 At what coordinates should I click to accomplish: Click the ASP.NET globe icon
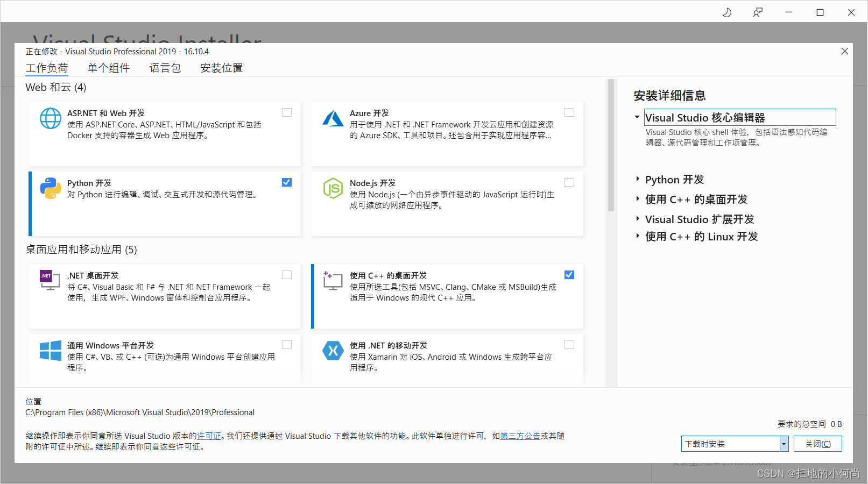pyautogui.click(x=51, y=118)
